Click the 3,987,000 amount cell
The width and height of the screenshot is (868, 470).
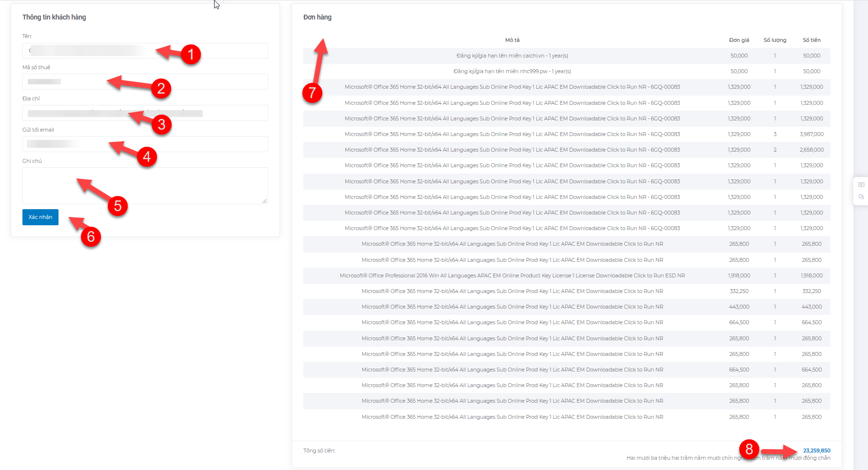(x=812, y=134)
